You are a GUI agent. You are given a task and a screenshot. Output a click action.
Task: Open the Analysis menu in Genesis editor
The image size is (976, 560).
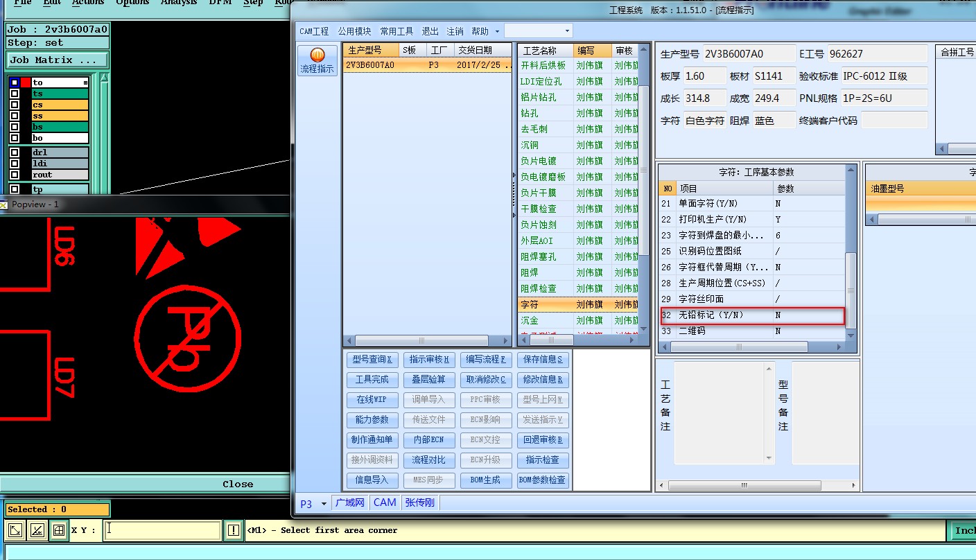pyautogui.click(x=179, y=3)
